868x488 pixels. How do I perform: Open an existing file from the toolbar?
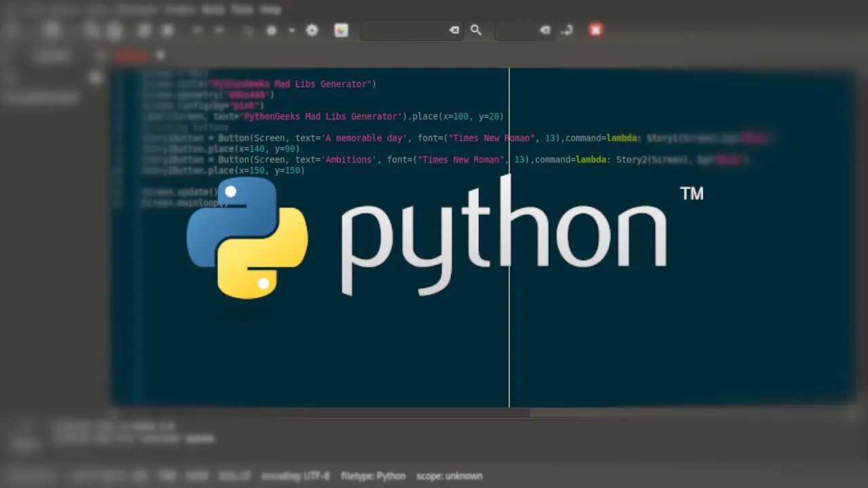pos(52,30)
